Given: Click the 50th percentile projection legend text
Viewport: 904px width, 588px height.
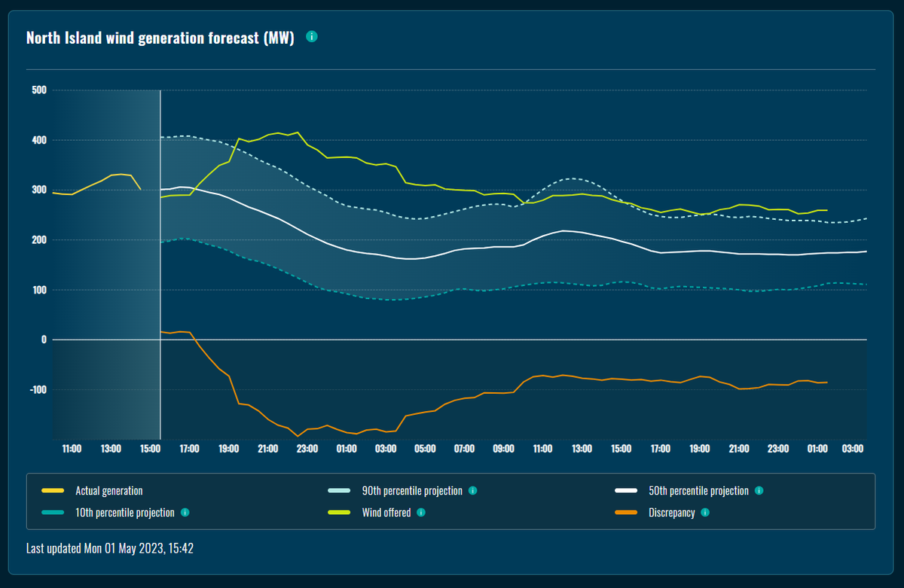Looking at the screenshot, I should click(x=698, y=491).
